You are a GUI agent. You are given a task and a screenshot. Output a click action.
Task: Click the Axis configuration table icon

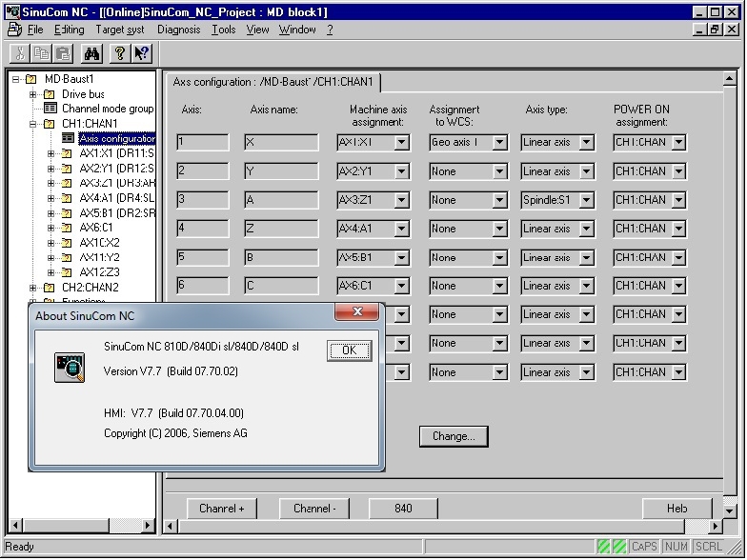[69, 138]
